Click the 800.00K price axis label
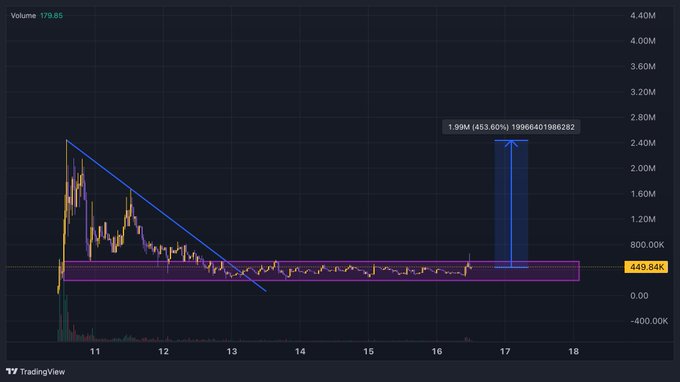 pos(647,245)
